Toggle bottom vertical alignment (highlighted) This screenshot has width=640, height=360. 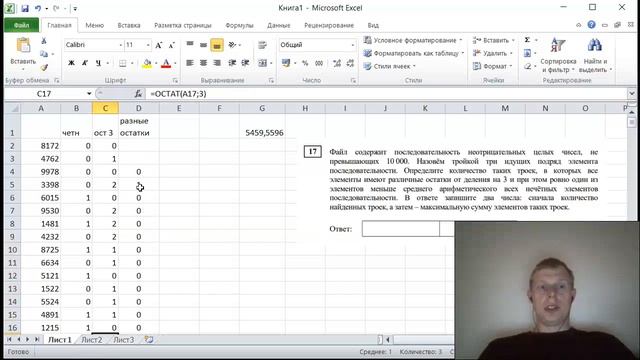[x=217, y=45]
